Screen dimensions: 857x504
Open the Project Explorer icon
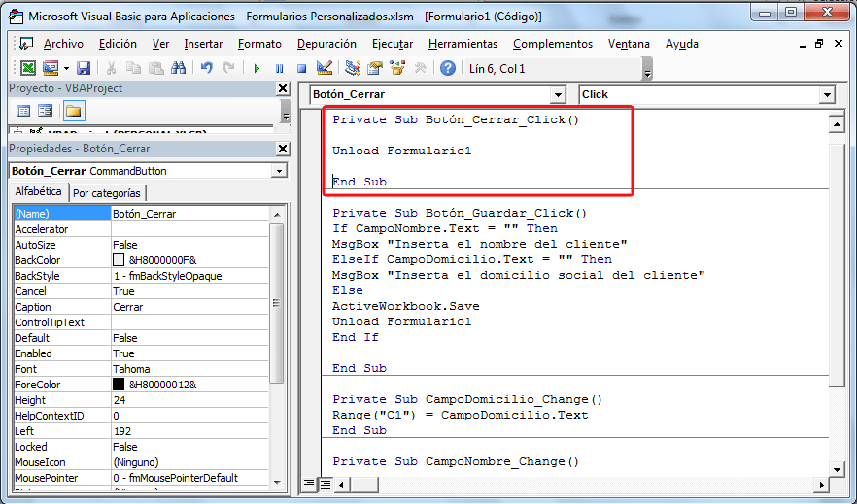[353, 68]
